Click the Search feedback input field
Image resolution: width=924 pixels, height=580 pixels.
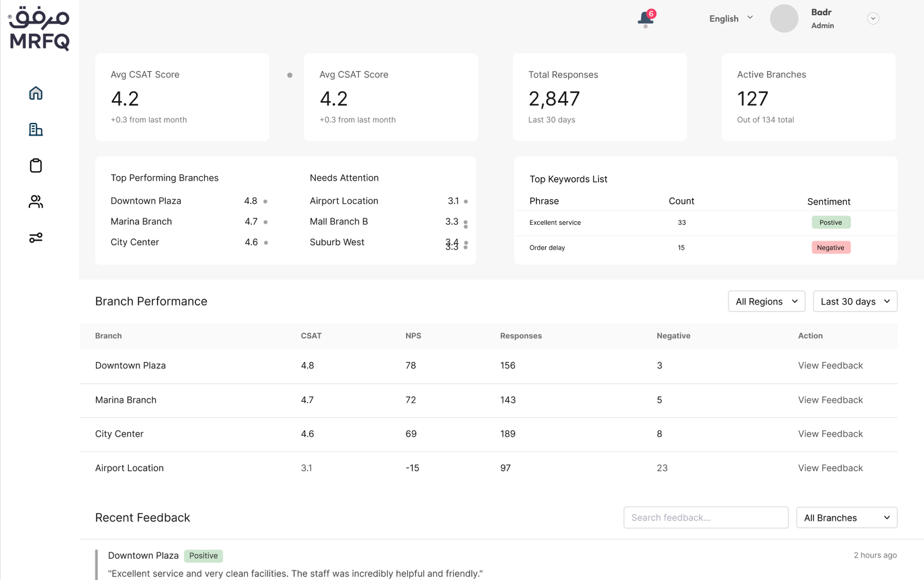coord(705,518)
